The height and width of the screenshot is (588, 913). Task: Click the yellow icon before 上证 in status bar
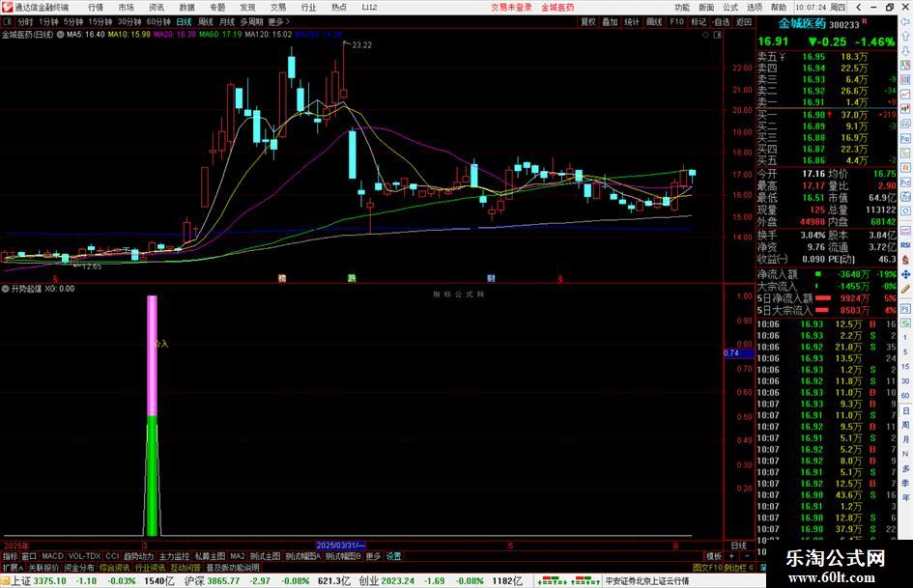coord(5,581)
